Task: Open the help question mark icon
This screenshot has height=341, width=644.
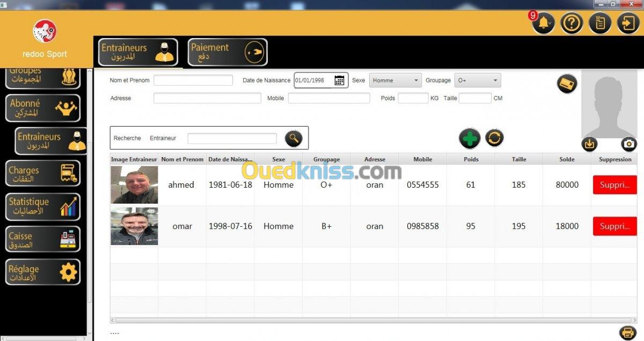Action: (572, 23)
